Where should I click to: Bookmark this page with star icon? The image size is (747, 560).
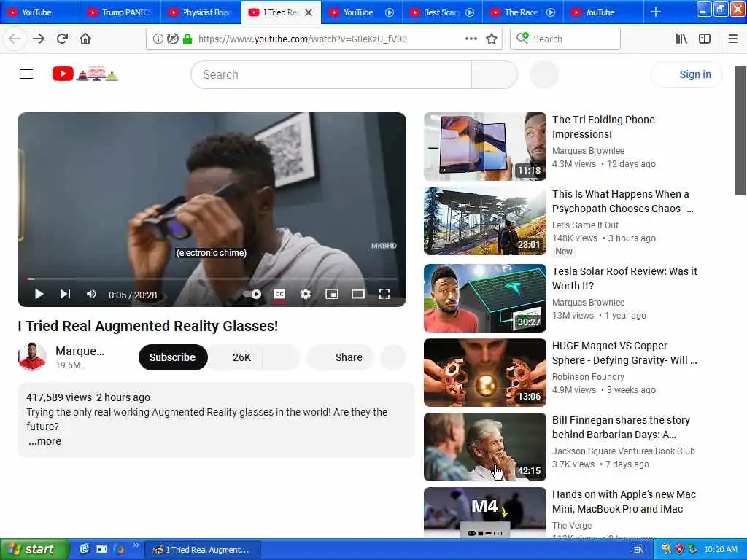click(x=492, y=39)
